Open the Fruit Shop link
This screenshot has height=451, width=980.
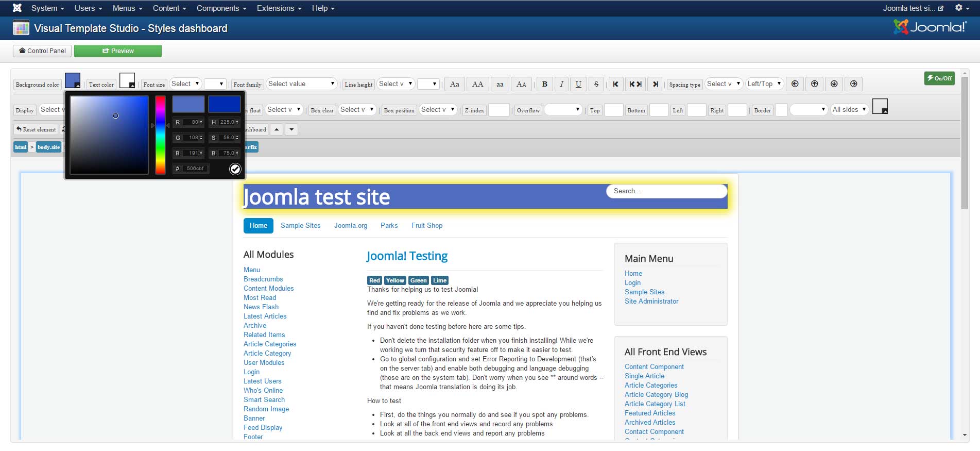pyautogui.click(x=427, y=225)
